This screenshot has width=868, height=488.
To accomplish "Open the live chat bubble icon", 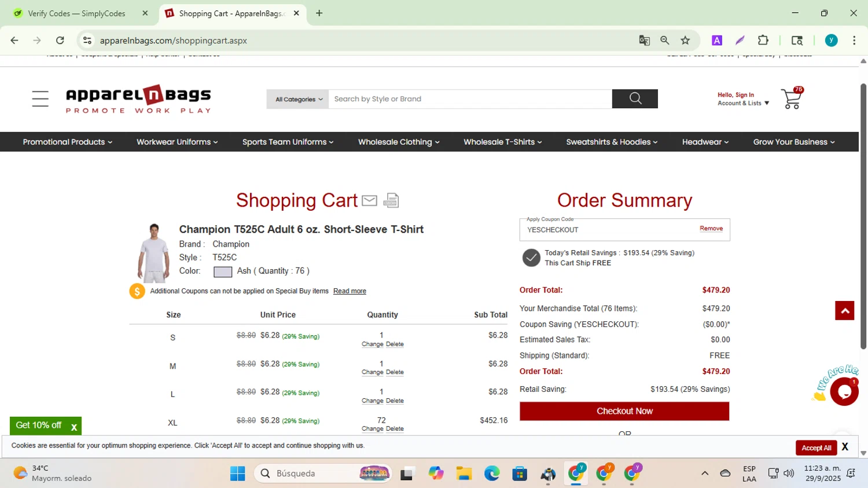I will pos(844,391).
